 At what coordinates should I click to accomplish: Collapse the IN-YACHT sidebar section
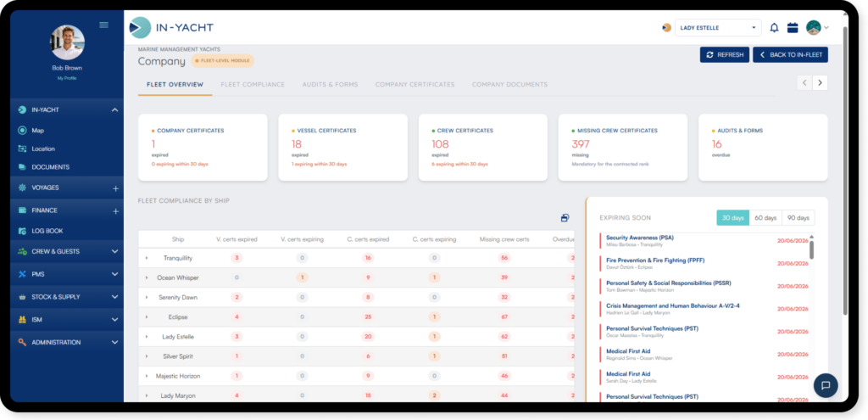pyautogui.click(x=114, y=110)
